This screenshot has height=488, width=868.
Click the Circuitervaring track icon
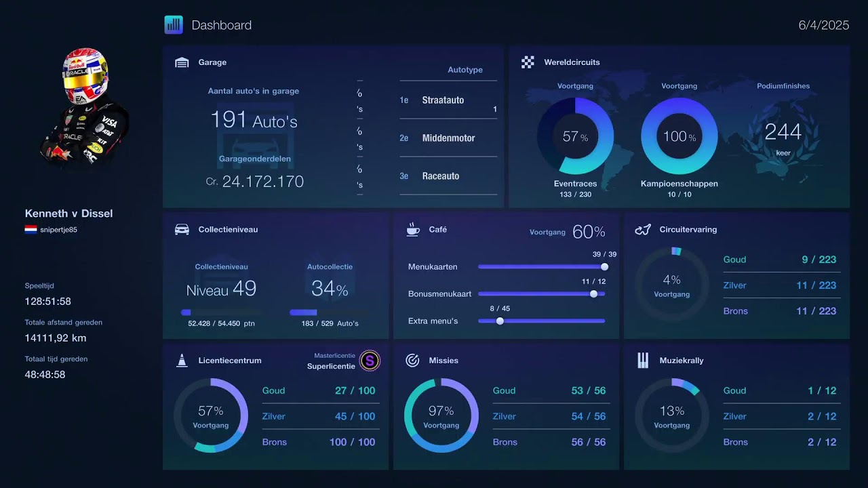tap(643, 230)
